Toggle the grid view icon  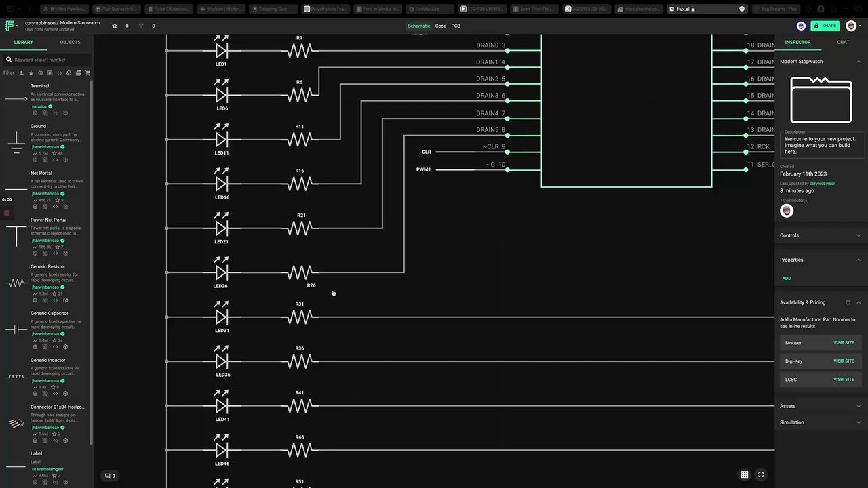(x=745, y=474)
